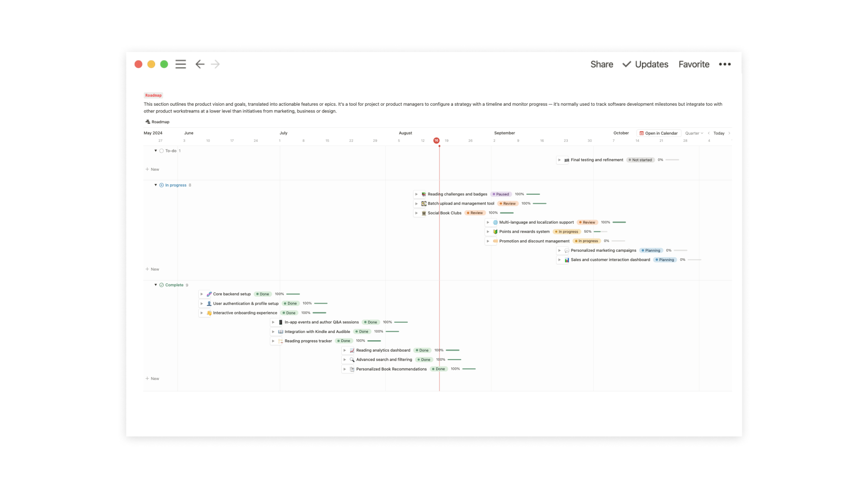Click the Updates checkmark icon

tap(627, 64)
